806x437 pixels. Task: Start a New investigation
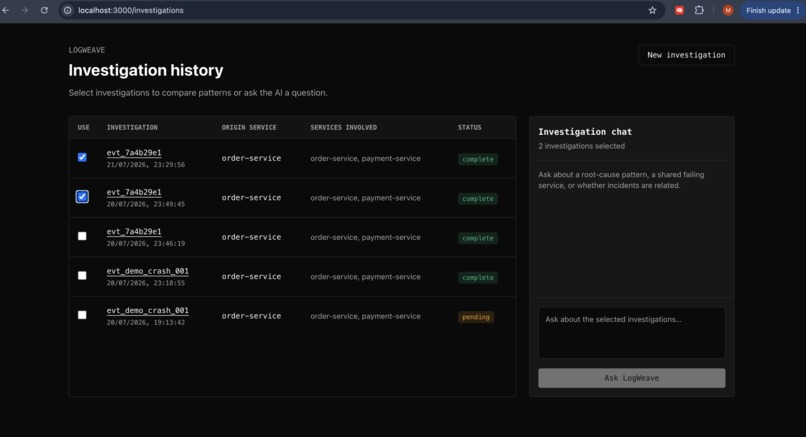coord(686,55)
